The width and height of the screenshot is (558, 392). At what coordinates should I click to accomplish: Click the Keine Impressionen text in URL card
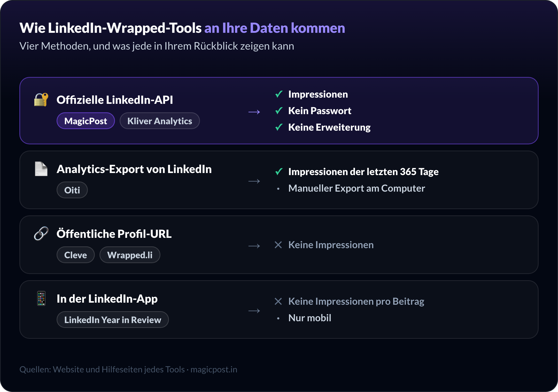point(331,245)
